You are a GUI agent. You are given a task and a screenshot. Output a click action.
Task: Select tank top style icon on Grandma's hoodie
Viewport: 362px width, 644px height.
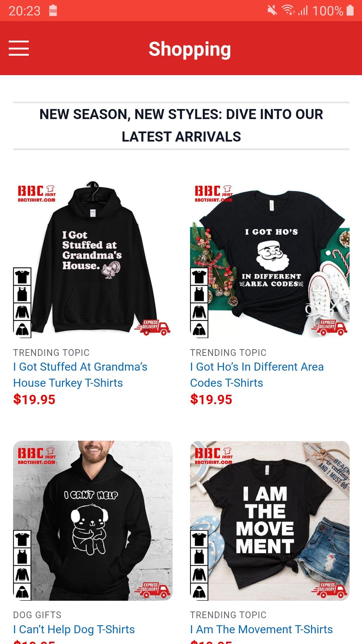[x=22, y=294]
